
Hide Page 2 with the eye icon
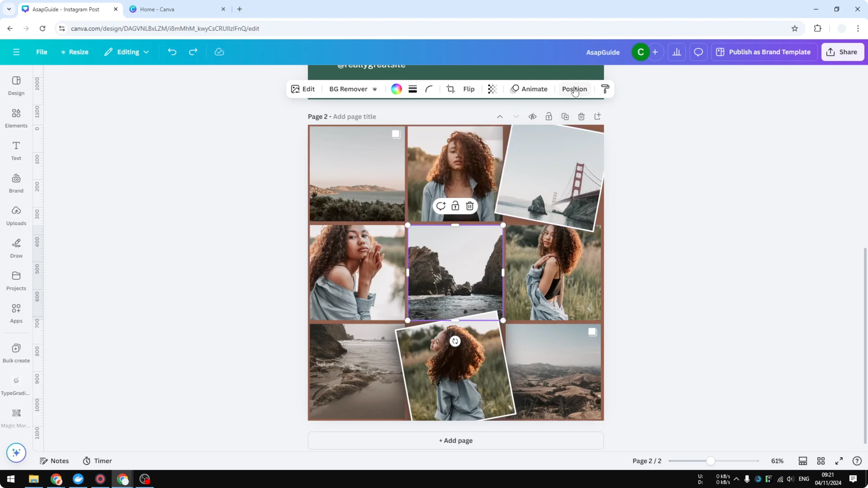[x=532, y=116]
